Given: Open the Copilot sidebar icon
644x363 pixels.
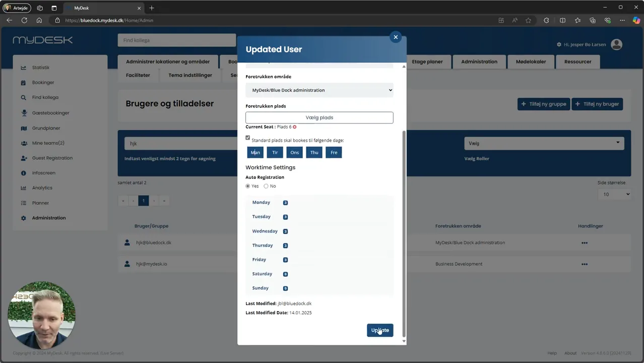Looking at the screenshot, I should pos(636,20).
